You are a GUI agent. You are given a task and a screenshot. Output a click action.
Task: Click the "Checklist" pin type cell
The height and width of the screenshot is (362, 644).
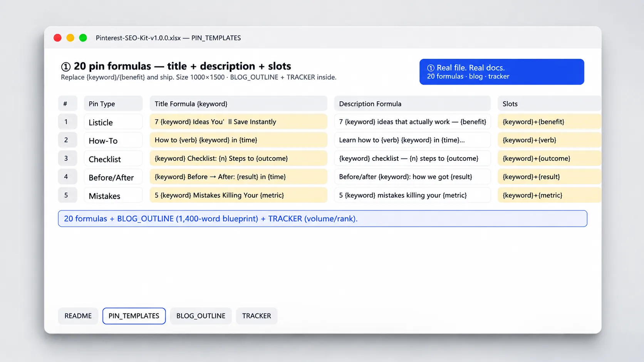(x=113, y=158)
